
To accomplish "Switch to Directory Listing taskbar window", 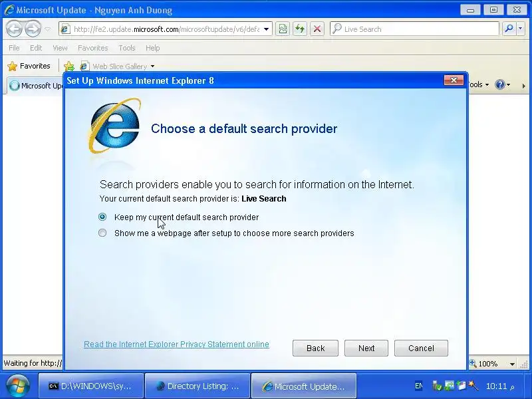I will (x=197, y=386).
